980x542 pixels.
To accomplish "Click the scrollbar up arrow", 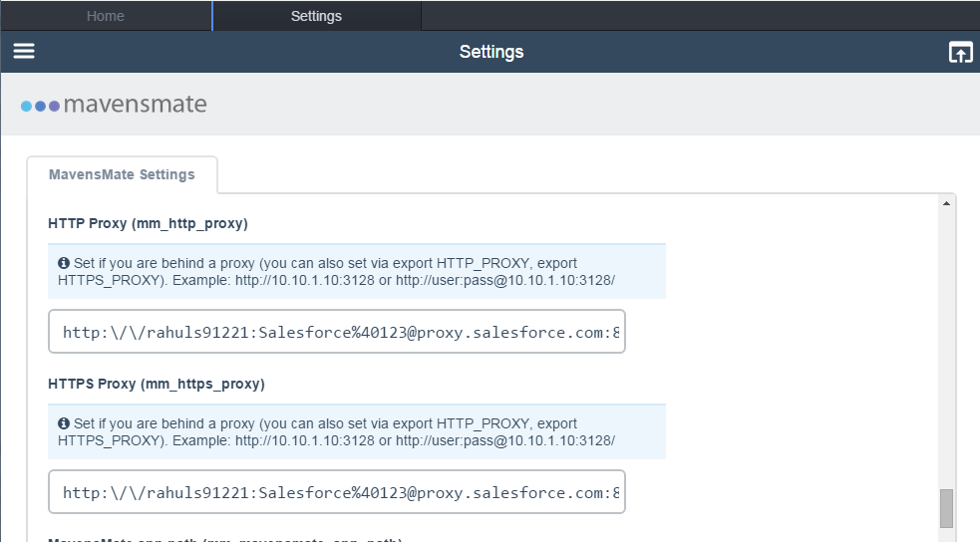I will coord(946,203).
